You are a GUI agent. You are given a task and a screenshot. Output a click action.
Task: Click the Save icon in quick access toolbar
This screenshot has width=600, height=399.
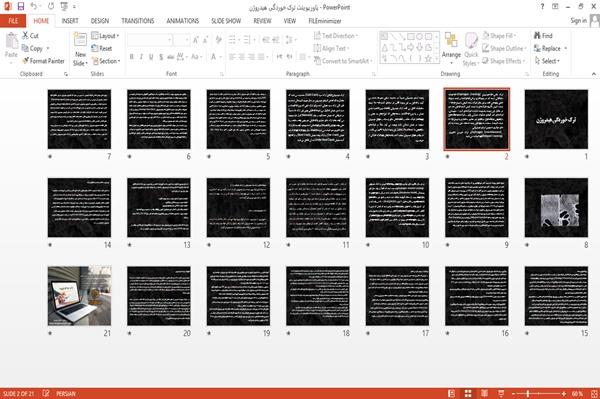21,6
